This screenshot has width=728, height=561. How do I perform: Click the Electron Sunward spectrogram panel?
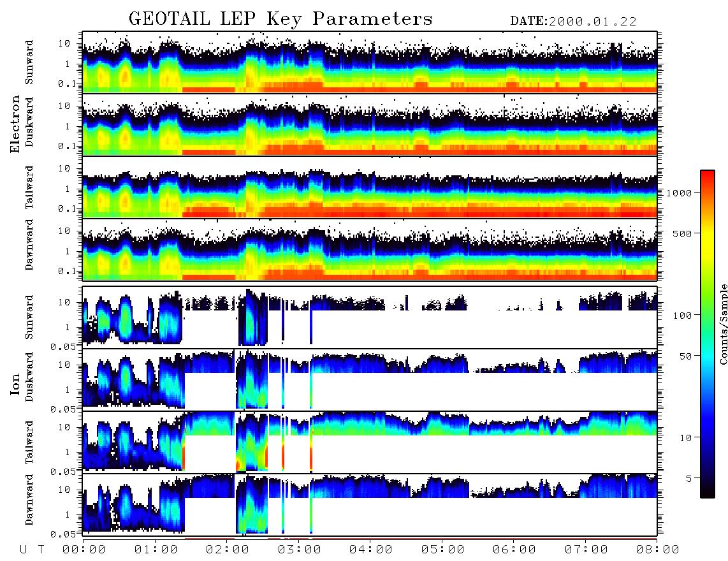pos(370,62)
